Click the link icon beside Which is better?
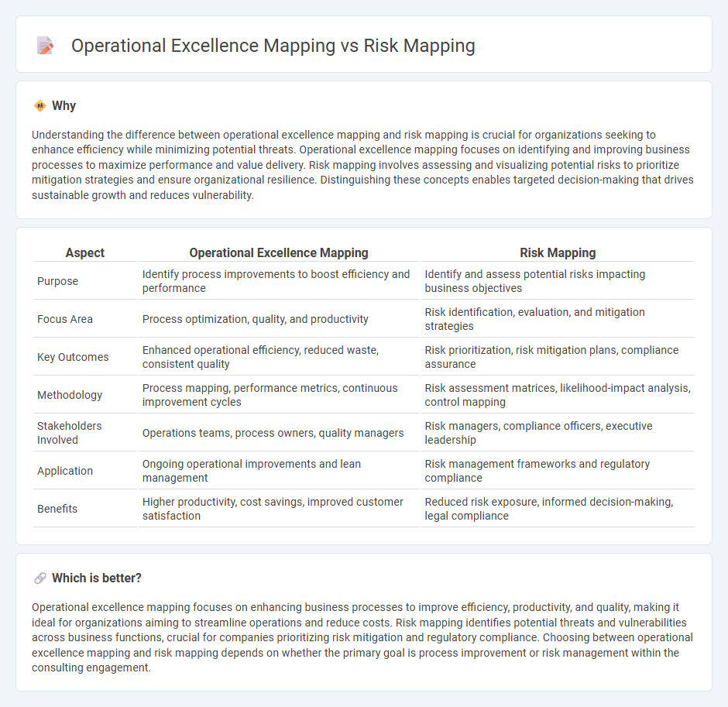 tap(40, 578)
